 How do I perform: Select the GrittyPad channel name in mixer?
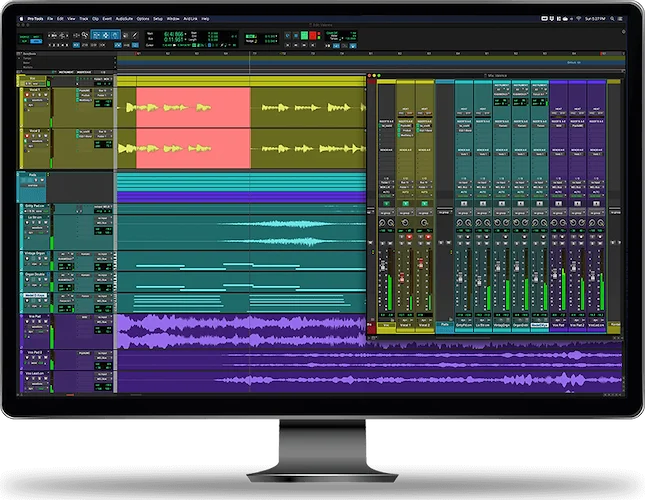pyautogui.click(x=463, y=326)
